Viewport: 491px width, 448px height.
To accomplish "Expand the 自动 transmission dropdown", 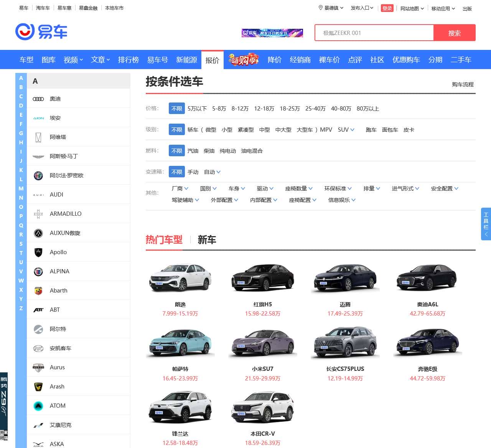I will click(x=212, y=172).
